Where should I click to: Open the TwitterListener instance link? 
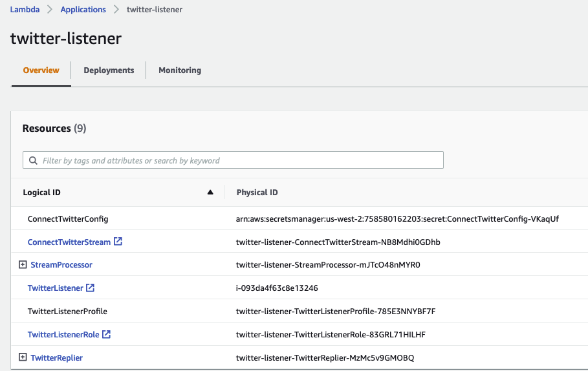pos(56,288)
